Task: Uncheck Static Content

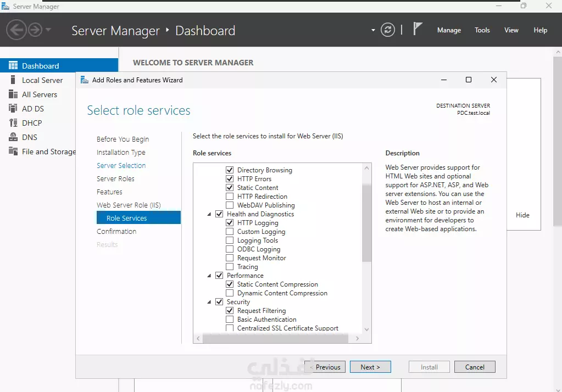Action: tap(230, 187)
